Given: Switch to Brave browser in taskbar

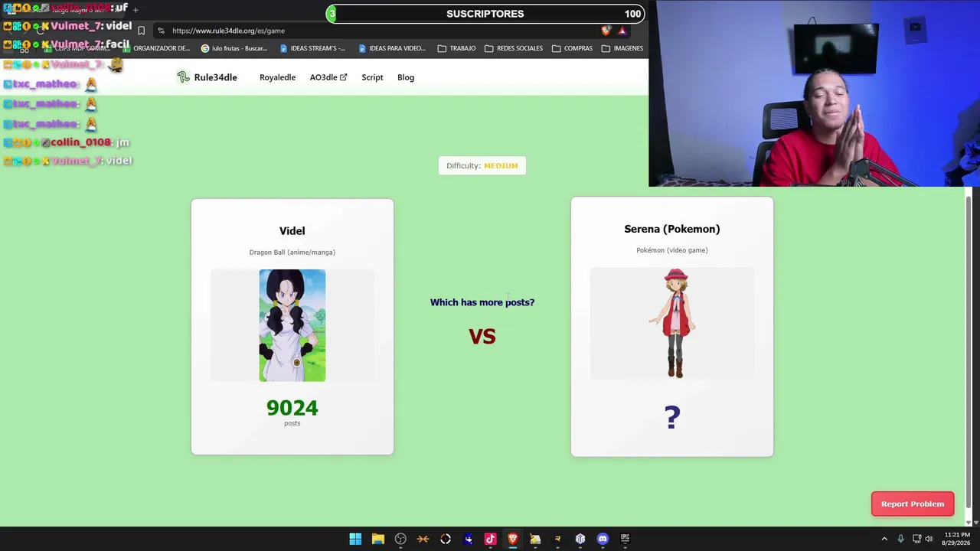Looking at the screenshot, I should [513, 539].
